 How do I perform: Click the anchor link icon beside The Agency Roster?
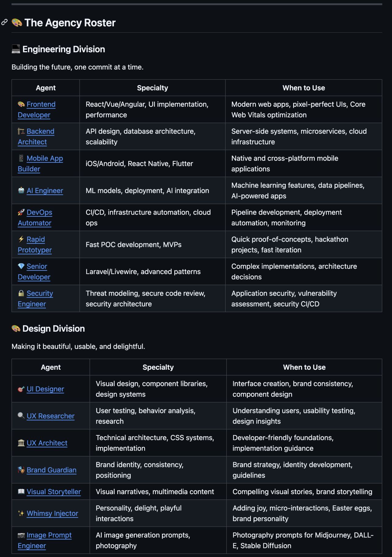pyautogui.click(x=4, y=22)
